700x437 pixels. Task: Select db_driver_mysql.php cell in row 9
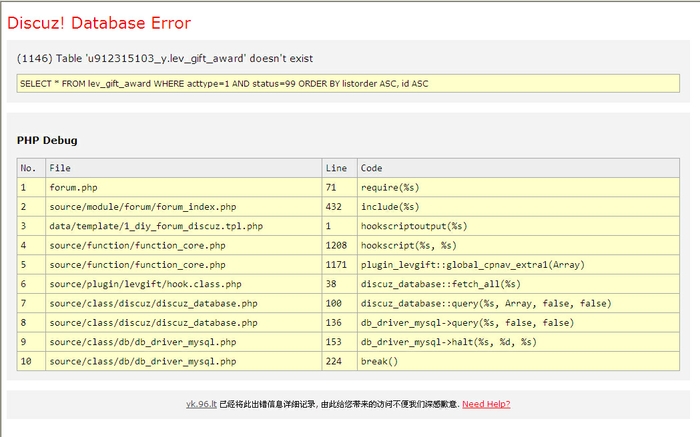pyautogui.click(x=183, y=342)
